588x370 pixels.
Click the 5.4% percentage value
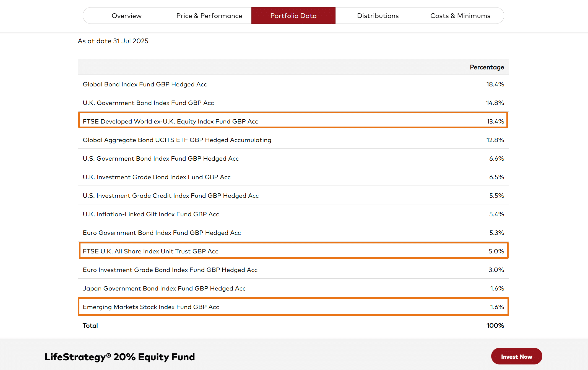[497, 214]
